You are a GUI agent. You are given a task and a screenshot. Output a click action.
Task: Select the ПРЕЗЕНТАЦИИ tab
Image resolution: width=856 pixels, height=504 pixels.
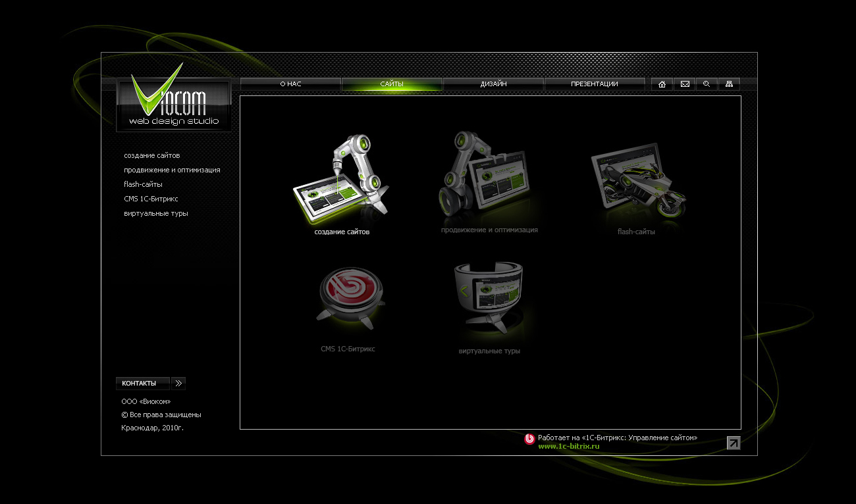[594, 84]
